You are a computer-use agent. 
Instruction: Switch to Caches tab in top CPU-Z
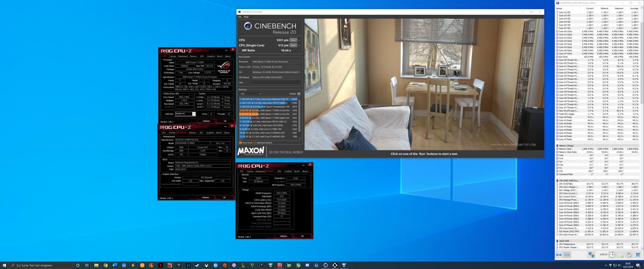tap(173, 56)
